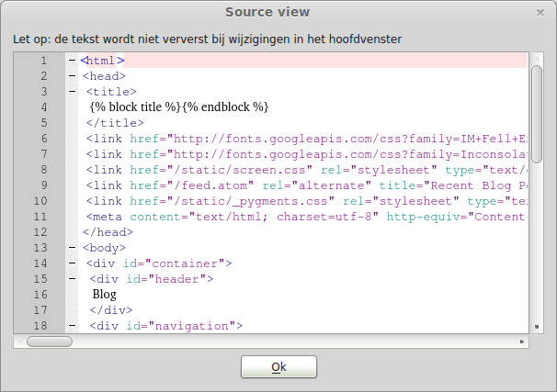Click the meta content line 11

click(x=307, y=217)
